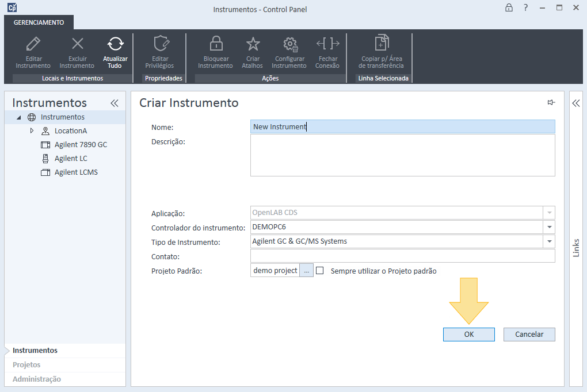Click the Links vertical label
Viewport: 587px width, 392px height.
pyautogui.click(x=576, y=248)
